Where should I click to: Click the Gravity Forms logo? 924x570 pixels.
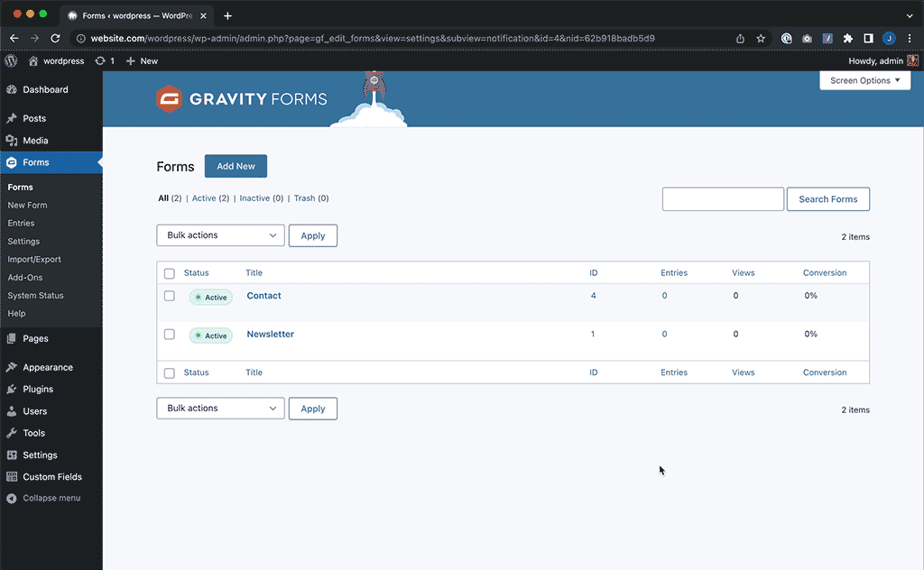click(x=242, y=99)
